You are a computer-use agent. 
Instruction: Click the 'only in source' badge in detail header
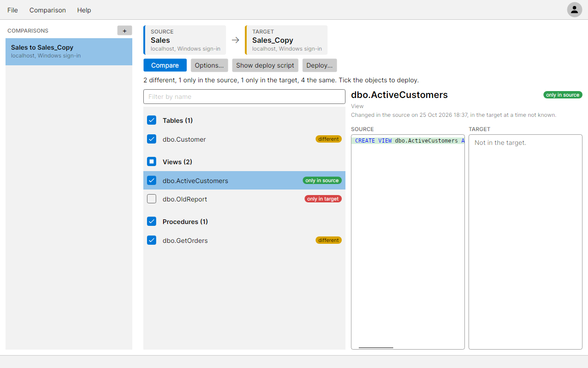click(563, 95)
